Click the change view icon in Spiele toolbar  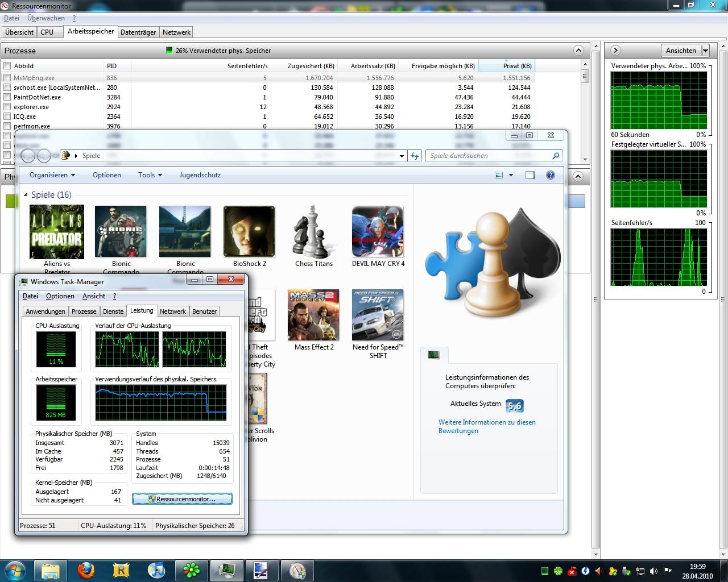(x=499, y=175)
